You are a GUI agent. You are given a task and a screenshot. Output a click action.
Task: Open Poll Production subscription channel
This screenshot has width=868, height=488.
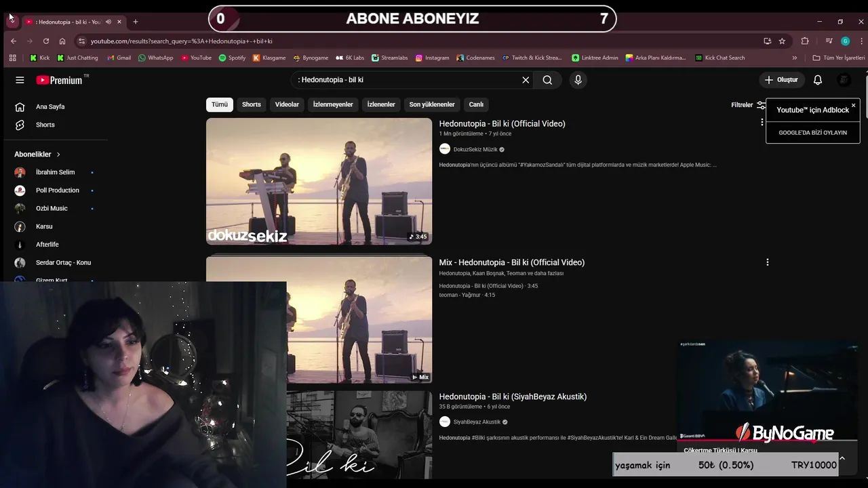point(56,190)
